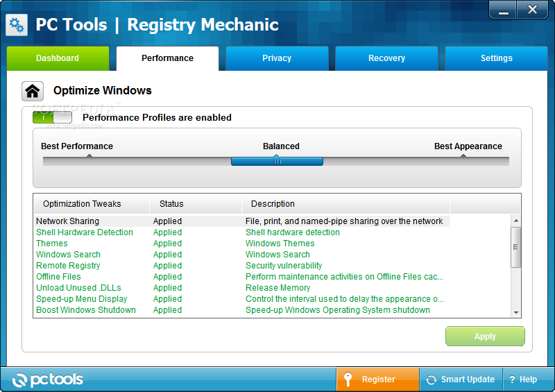Click the Release Memory description
Screen dimensions: 555x392
(x=278, y=287)
